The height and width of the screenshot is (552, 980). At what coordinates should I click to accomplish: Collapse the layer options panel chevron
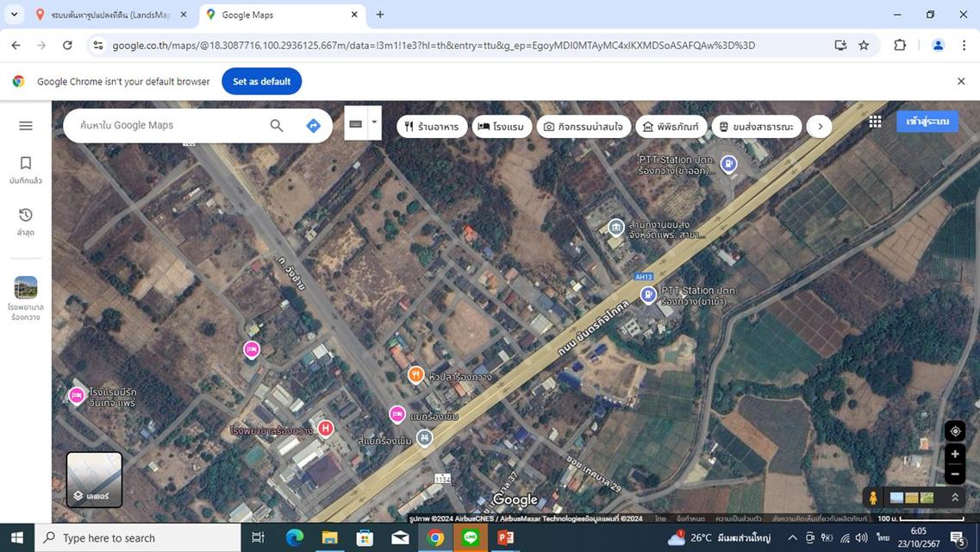click(954, 497)
